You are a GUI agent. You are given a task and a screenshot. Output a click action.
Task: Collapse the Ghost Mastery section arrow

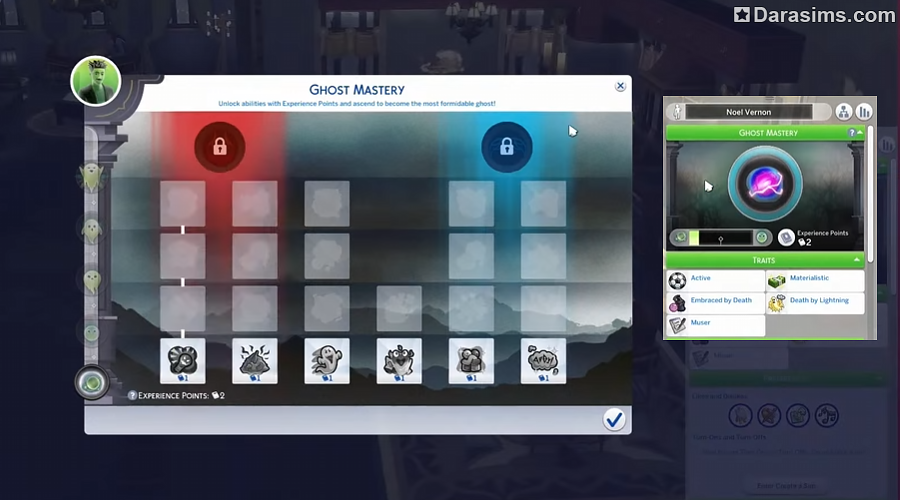860,133
